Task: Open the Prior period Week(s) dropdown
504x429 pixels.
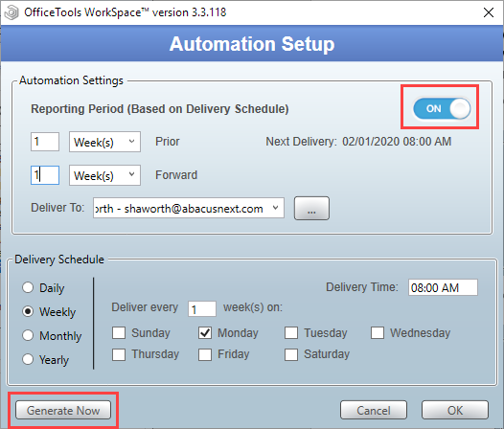Action: click(104, 142)
